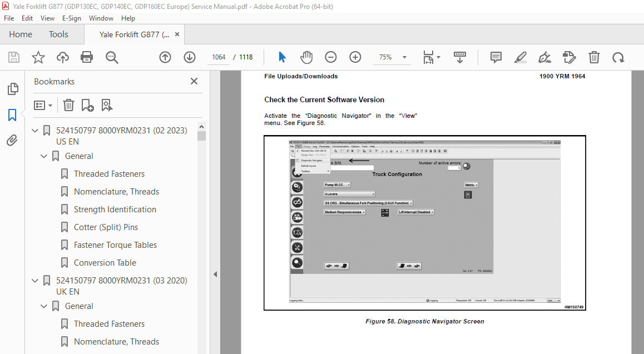The image size is (644, 354).
Task: Find the current bookmark
Action: point(107,106)
